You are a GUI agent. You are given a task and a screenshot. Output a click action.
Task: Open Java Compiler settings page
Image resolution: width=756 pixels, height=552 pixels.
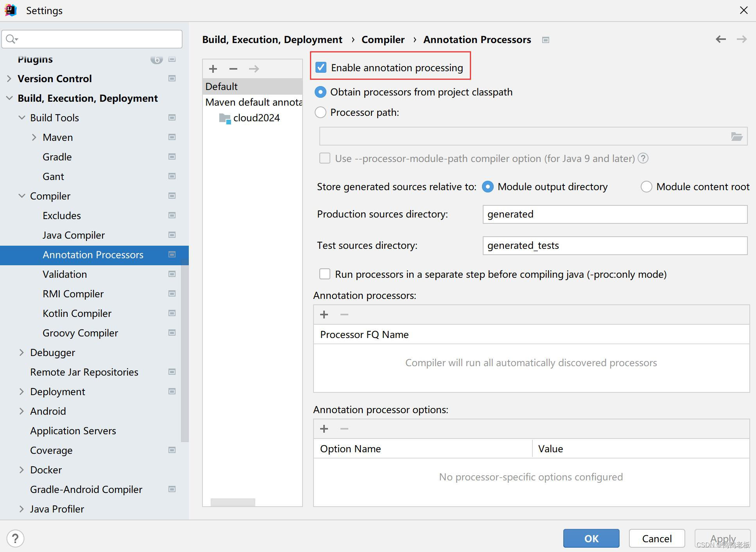73,235
